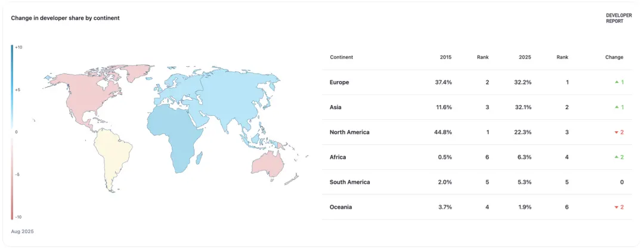
Task: Click the green up arrow in Africa row
Action: (x=617, y=157)
